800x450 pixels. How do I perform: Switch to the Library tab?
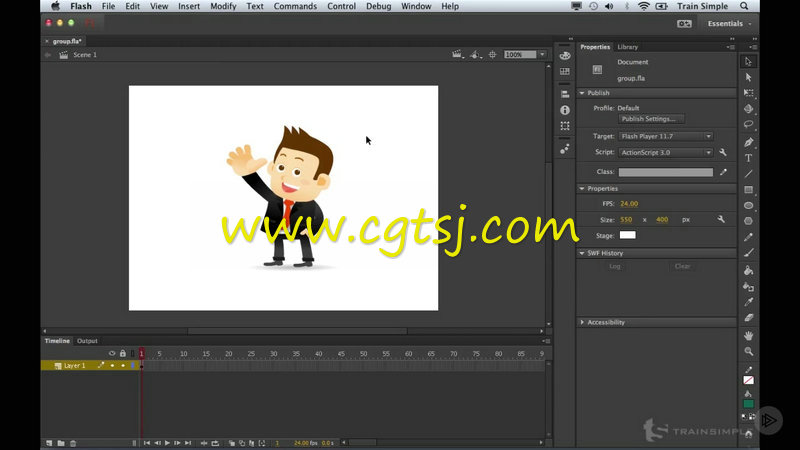point(628,47)
